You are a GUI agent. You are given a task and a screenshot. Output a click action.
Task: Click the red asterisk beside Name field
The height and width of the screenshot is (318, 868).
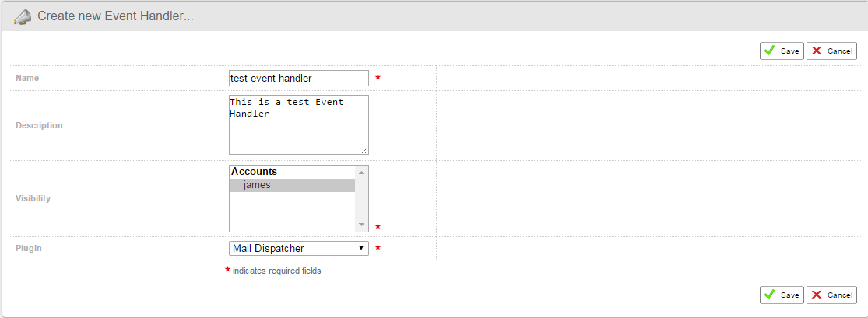[x=378, y=78]
